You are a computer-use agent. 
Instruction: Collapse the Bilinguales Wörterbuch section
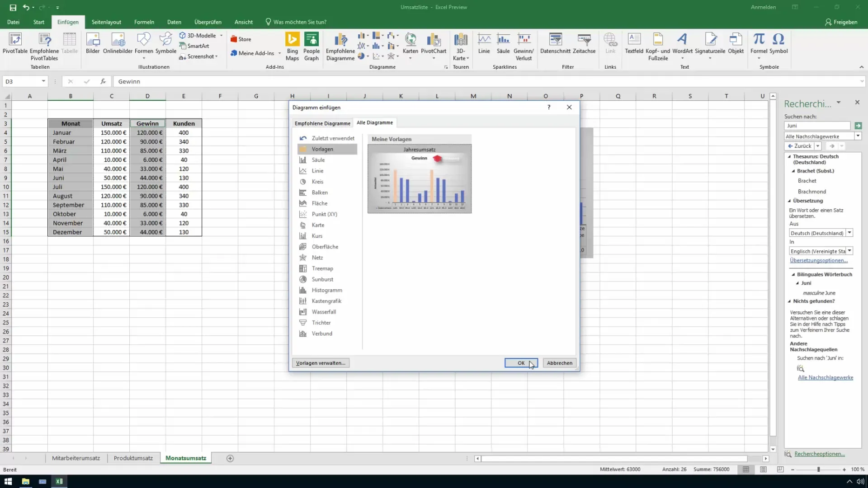point(793,274)
